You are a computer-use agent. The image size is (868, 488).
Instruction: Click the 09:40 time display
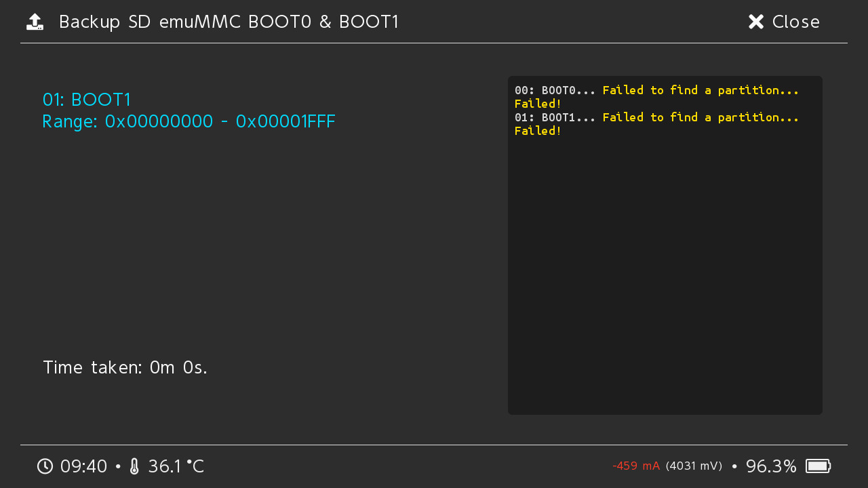coord(84,466)
